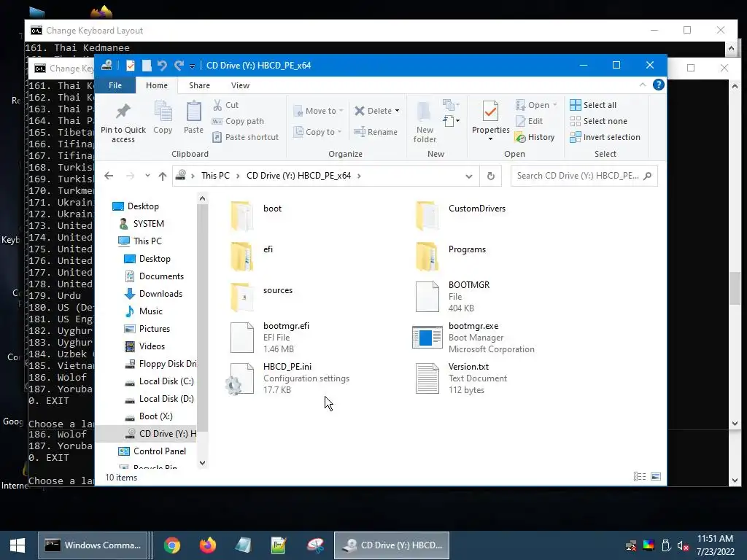
Task: Click Redo in Quick Access Toolbar
Action: click(179, 65)
